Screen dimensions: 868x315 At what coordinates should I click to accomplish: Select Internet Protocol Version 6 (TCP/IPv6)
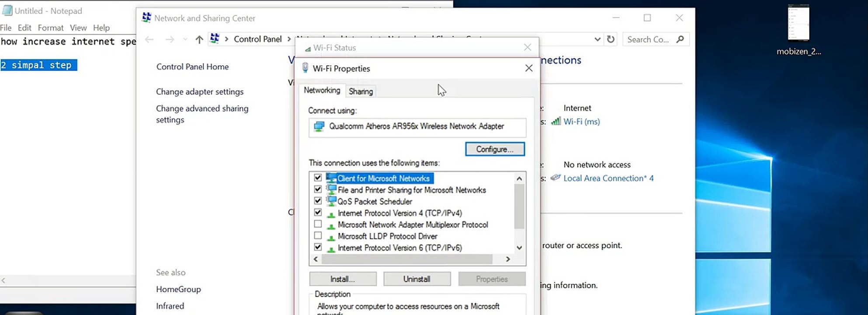(x=399, y=248)
